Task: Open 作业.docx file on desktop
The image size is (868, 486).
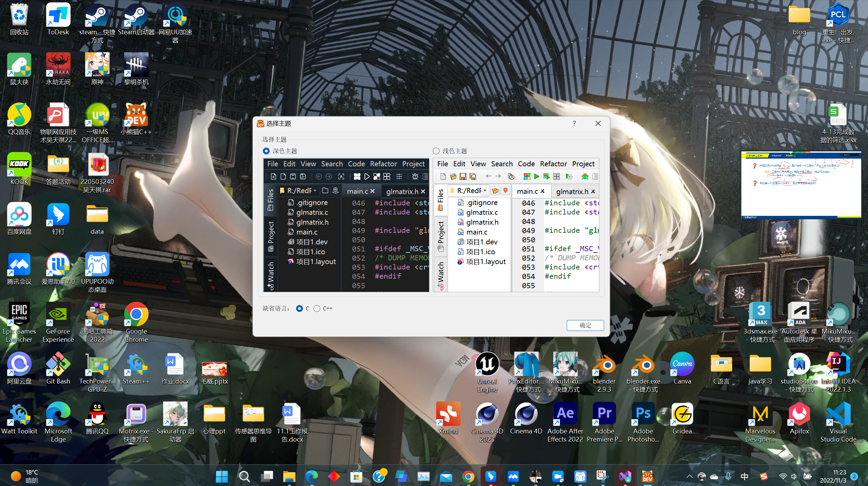Action: [x=175, y=369]
